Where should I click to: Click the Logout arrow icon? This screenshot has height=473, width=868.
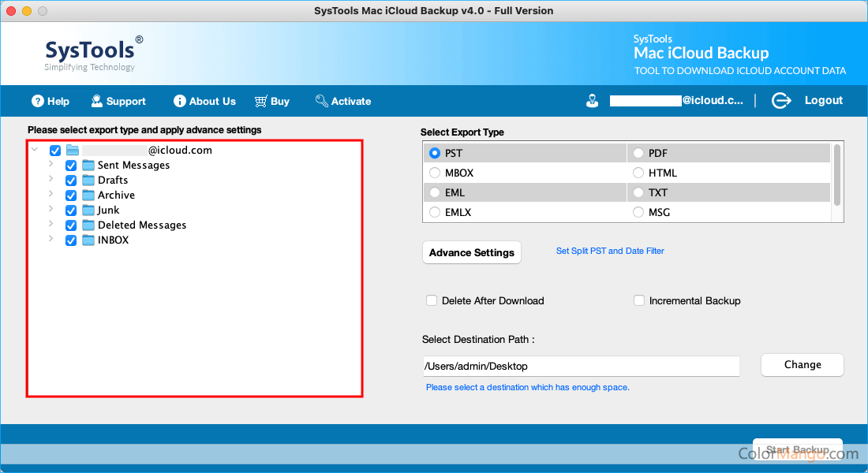(781, 100)
